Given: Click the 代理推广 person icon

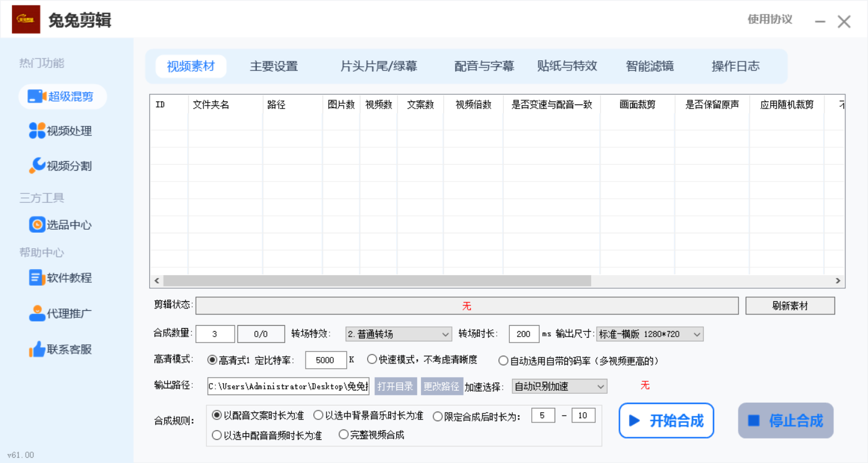Looking at the screenshot, I should (37, 313).
